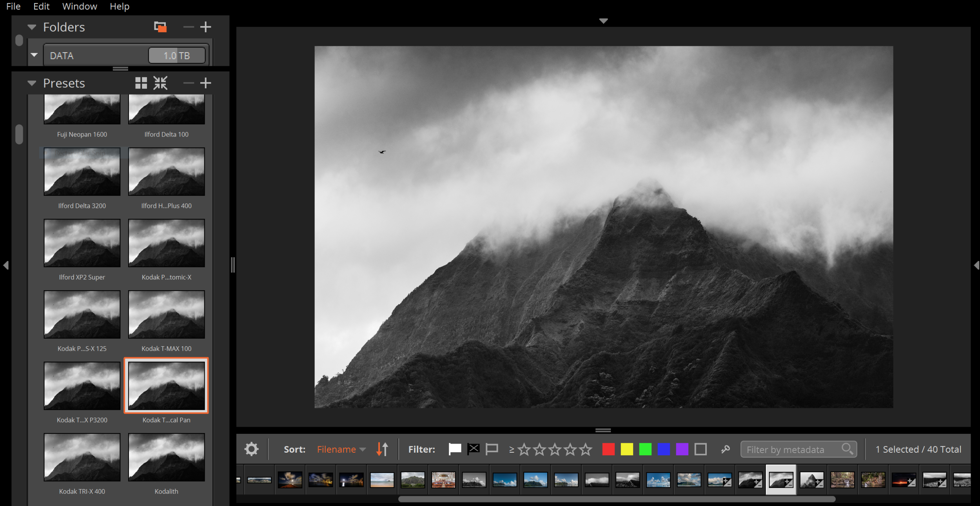Viewport: 980px width, 506px height.
Task: Open the Window menu
Action: [x=80, y=6]
